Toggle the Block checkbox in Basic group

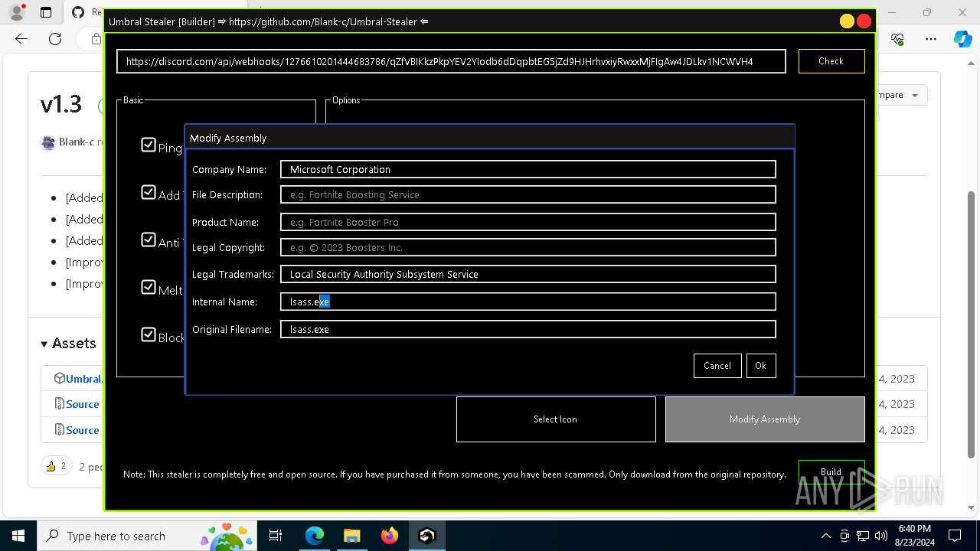click(149, 334)
